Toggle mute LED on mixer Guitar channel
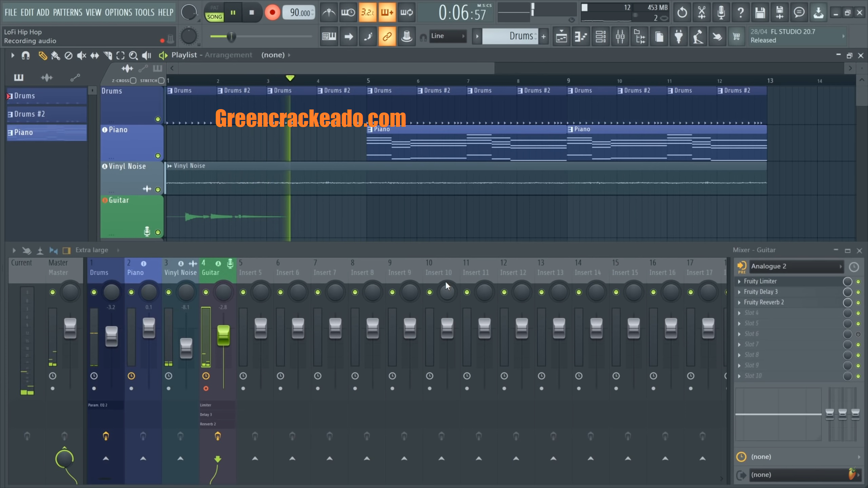Viewport: 868px width, 488px height. click(206, 292)
